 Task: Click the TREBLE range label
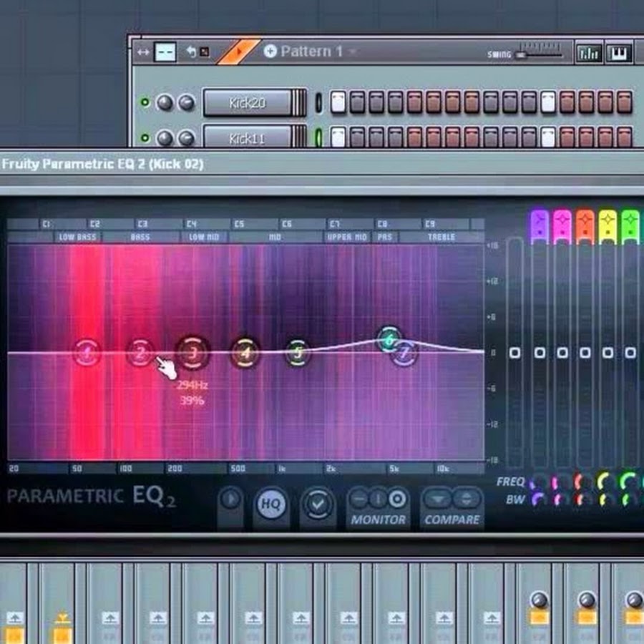[x=441, y=237]
